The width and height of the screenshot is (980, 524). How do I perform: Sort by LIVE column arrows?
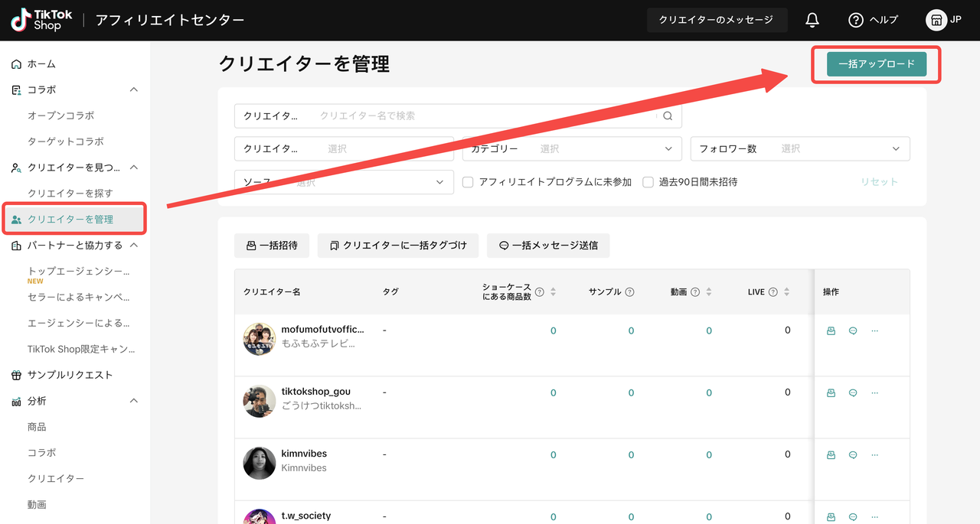pyautogui.click(x=786, y=291)
